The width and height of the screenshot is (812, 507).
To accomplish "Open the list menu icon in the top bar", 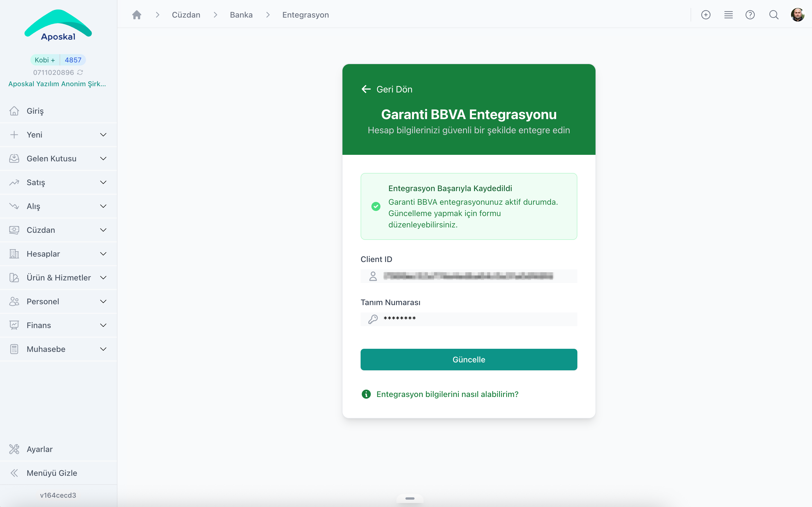I will 728,15.
